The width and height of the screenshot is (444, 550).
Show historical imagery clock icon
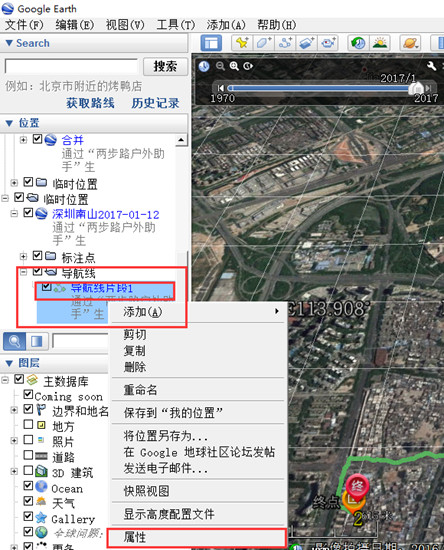click(358, 43)
